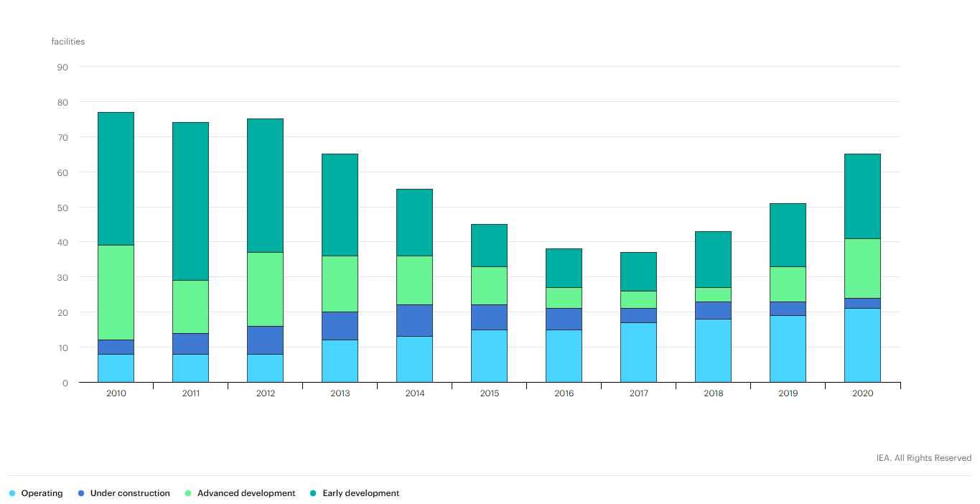Select the 2010 Early development bar segment

[116, 179]
